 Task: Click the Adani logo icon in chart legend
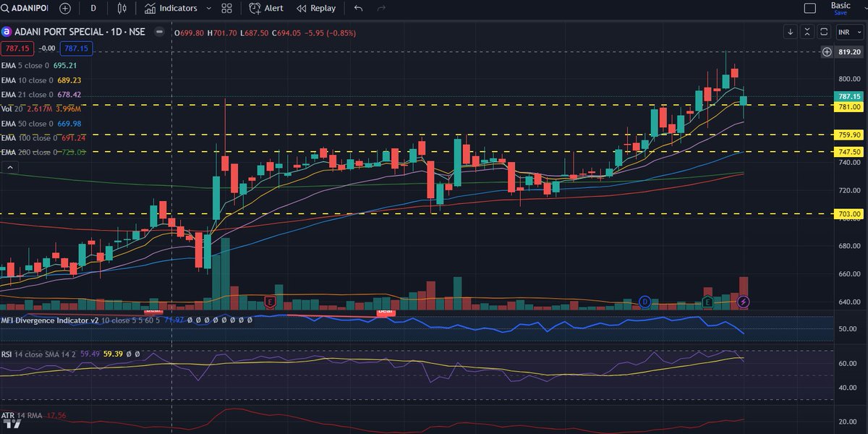tap(7, 32)
